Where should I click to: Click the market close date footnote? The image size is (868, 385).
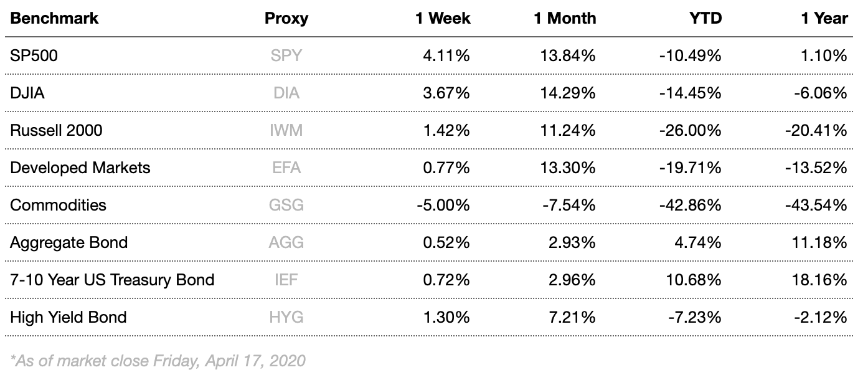point(158,360)
